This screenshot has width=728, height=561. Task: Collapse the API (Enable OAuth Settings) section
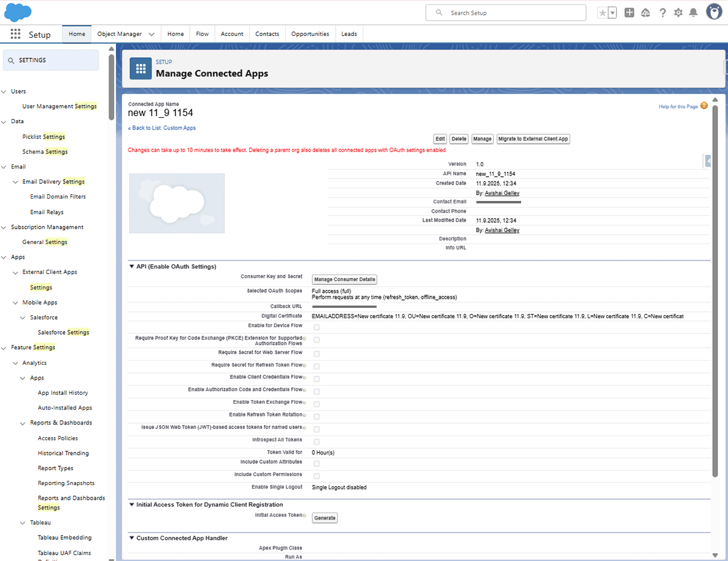132,267
